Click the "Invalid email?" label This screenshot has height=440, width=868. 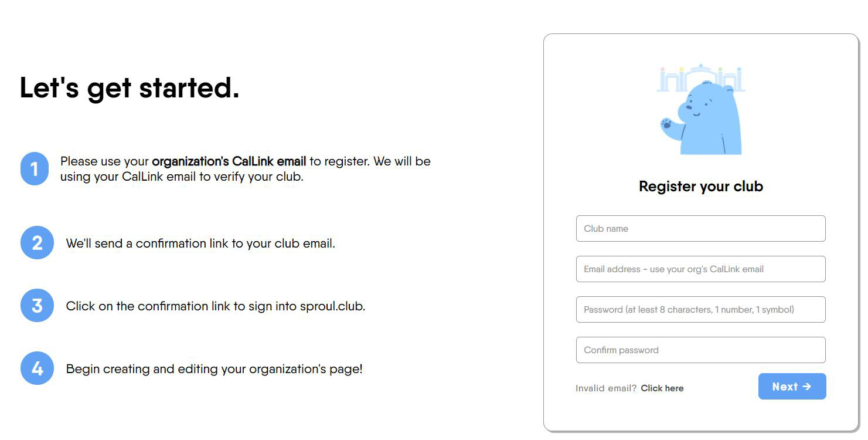point(605,388)
